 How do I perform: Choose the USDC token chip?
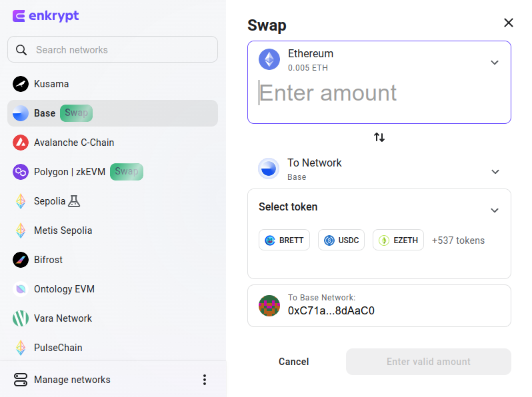[x=341, y=240]
